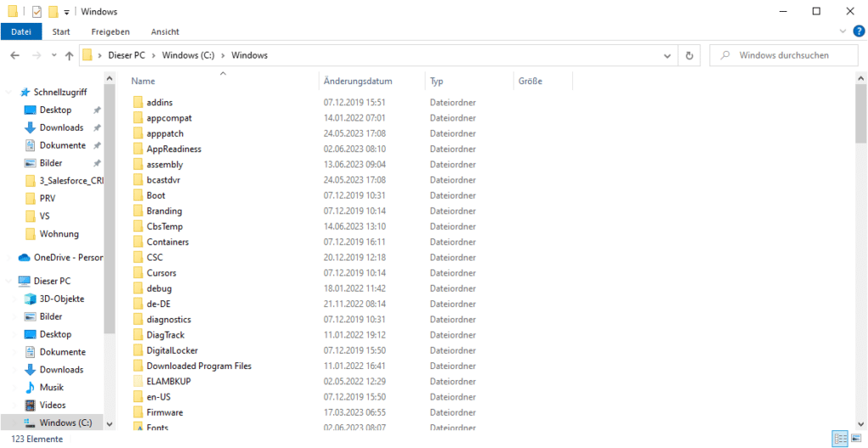Click the New folder quick access icon
The height and width of the screenshot is (448, 868).
(x=53, y=12)
